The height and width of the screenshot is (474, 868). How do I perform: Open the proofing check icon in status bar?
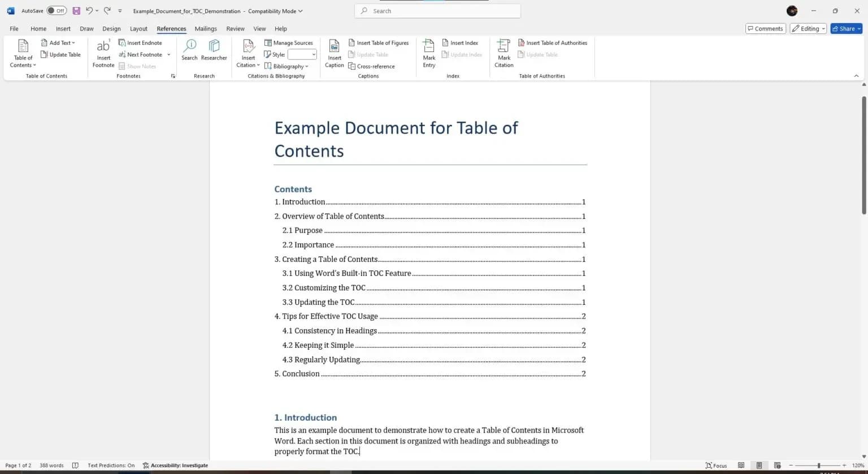click(75, 466)
